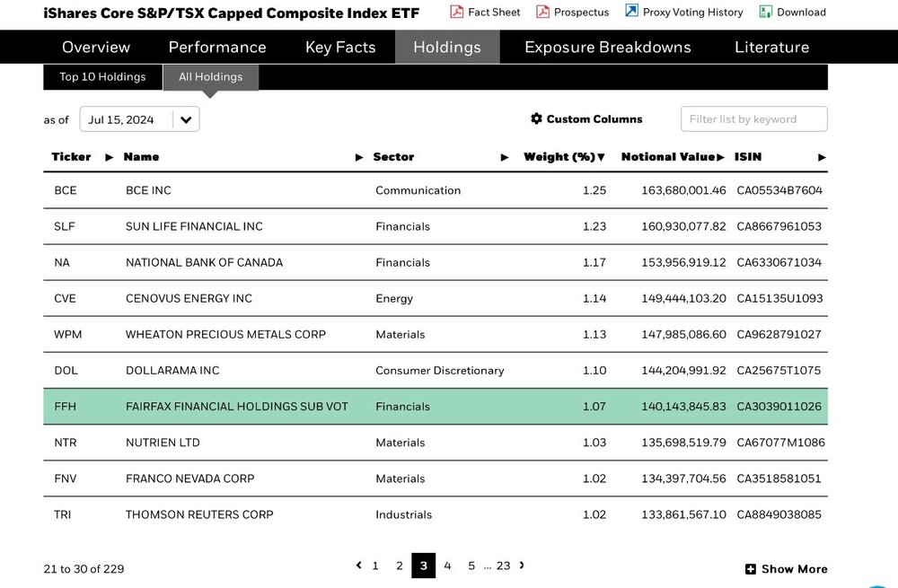Click DOLLARAMA INC in the table
This screenshot has height=588, width=898.
(172, 371)
